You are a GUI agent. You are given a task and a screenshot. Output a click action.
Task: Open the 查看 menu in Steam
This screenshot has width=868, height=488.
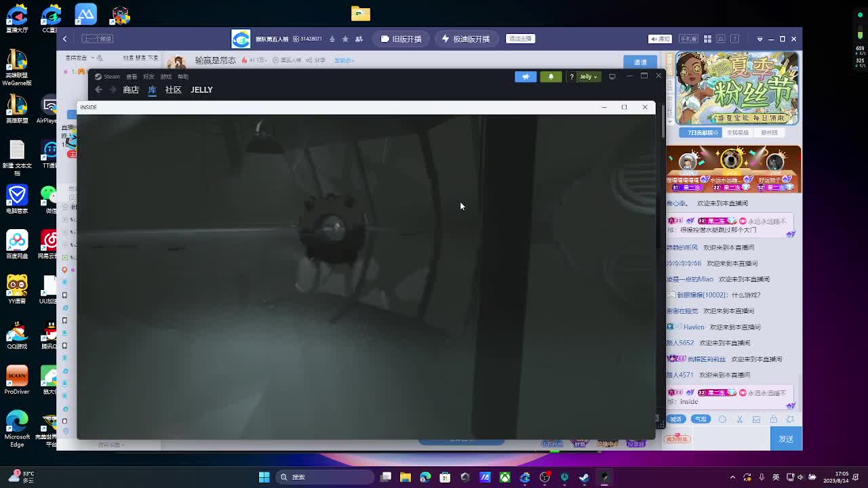point(132,77)
